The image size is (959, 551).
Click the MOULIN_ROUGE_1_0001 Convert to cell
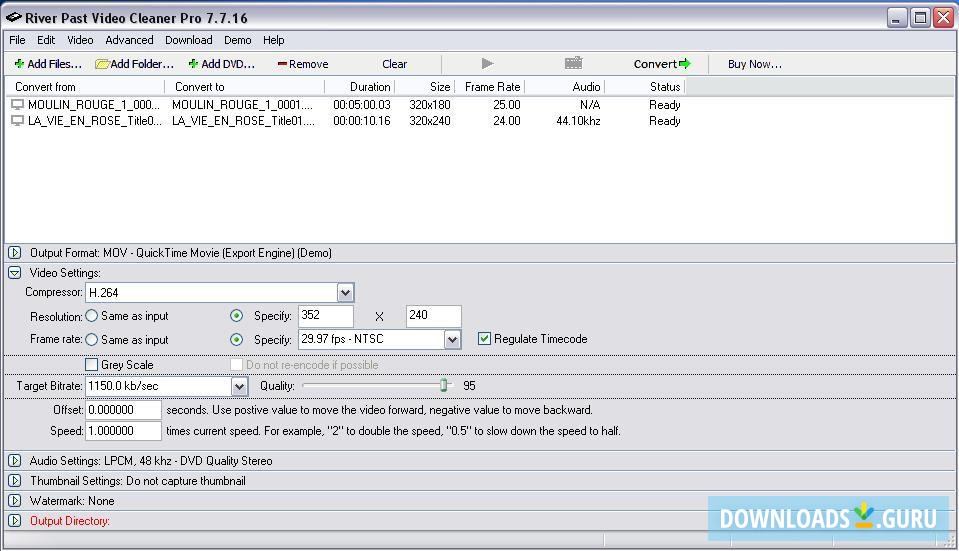(242, 105)
